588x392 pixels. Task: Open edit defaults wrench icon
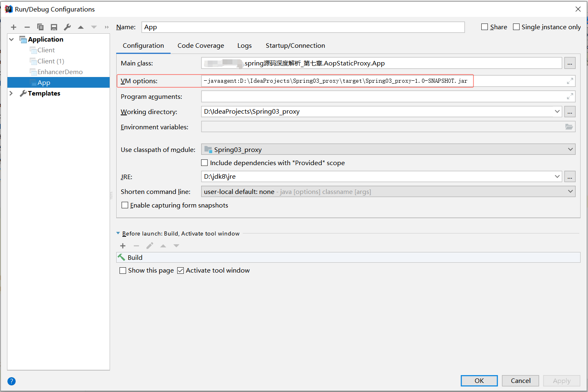(67, 27)
